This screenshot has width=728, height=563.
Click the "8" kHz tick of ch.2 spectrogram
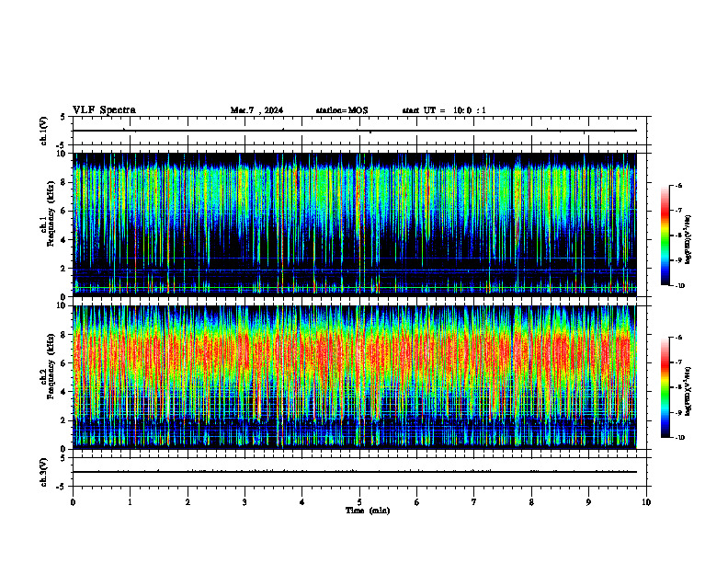pyautogui.click(x=64, y=335)
